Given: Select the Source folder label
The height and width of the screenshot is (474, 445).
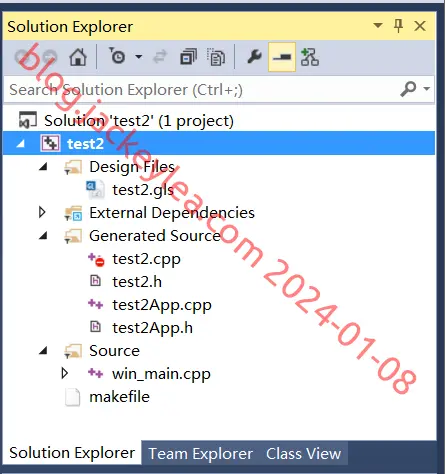Looking at the screenshot, I should 114,351.
